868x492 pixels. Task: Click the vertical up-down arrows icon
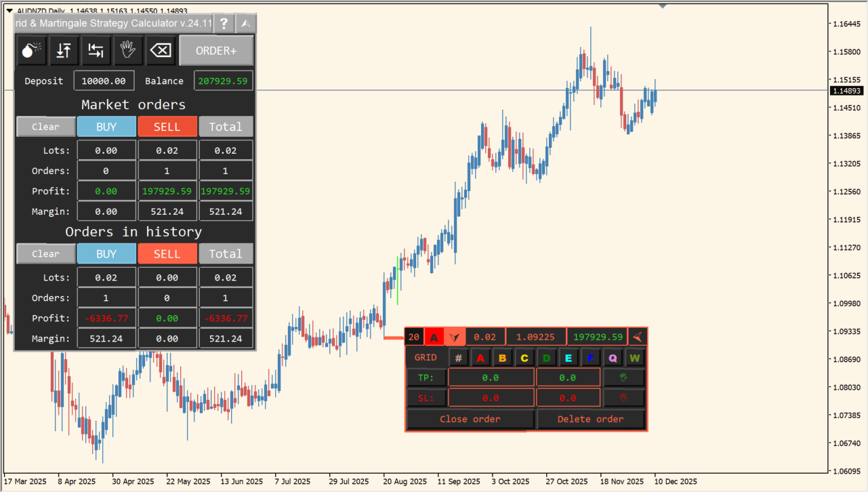pyautogui.click(x=63, y=51)
